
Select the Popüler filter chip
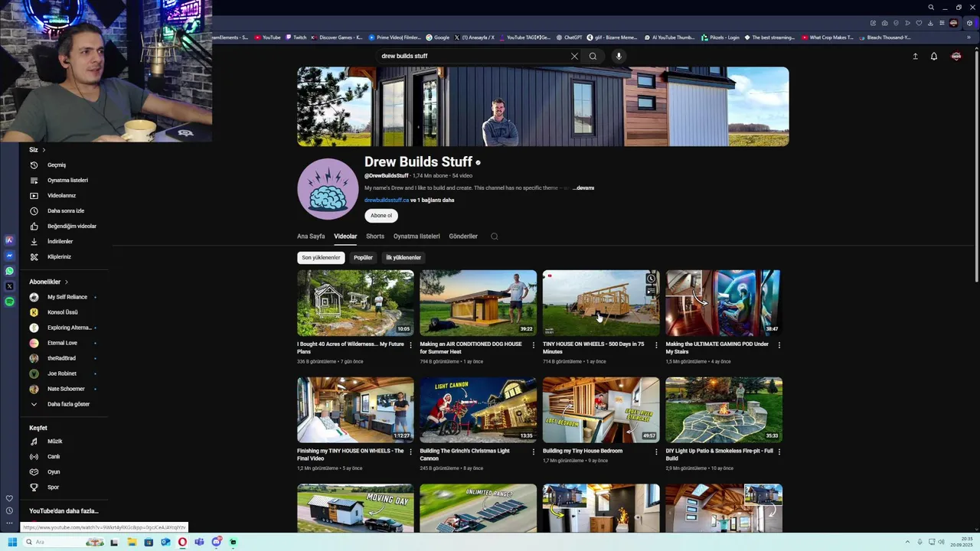(363, 258)
